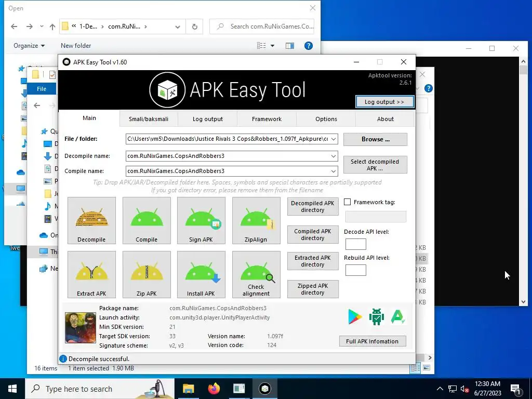Open the notification center icon
532x399 pixels.
point(516,389)
